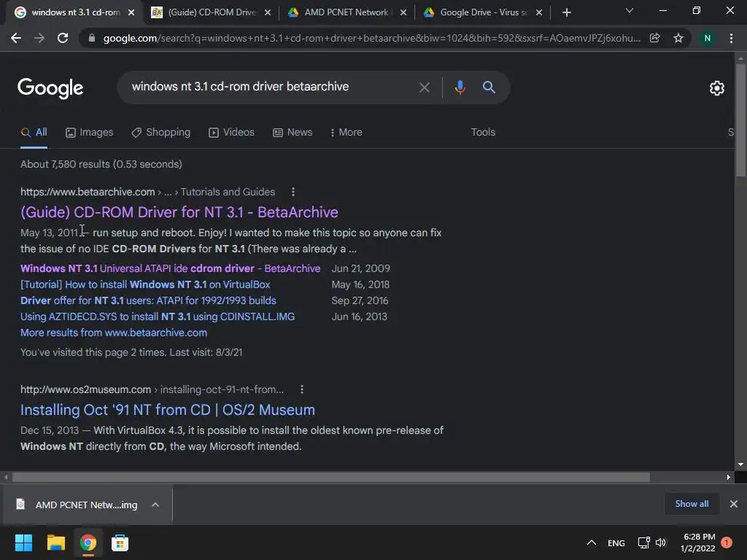Close the (Guide) CD-ROM Drive tab

pyautogui.click(x=268, y=12)
